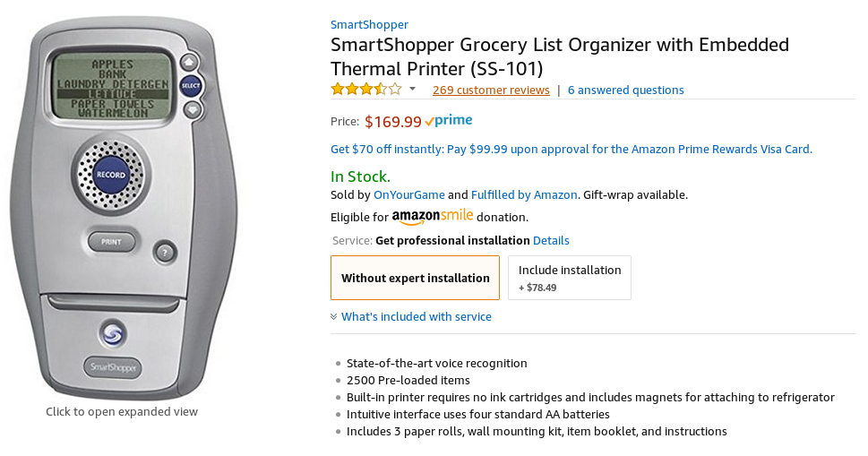This screenshot has height=456, width=868.
Task: Click the SELECT button on the device image
Action: coord(190,86)
